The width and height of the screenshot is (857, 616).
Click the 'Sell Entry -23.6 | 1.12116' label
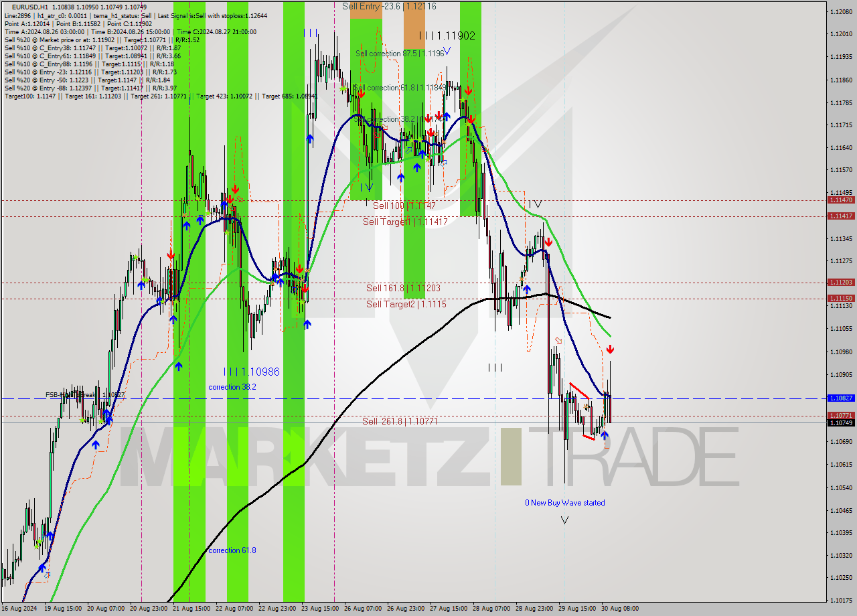coord(389,6)
